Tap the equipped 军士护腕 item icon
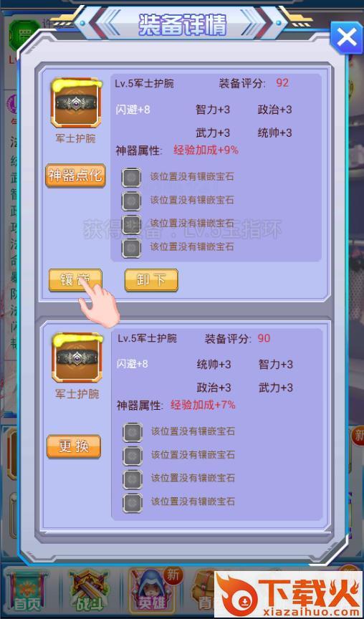Viewport: 364px width, 619px height. pos(76,103)
